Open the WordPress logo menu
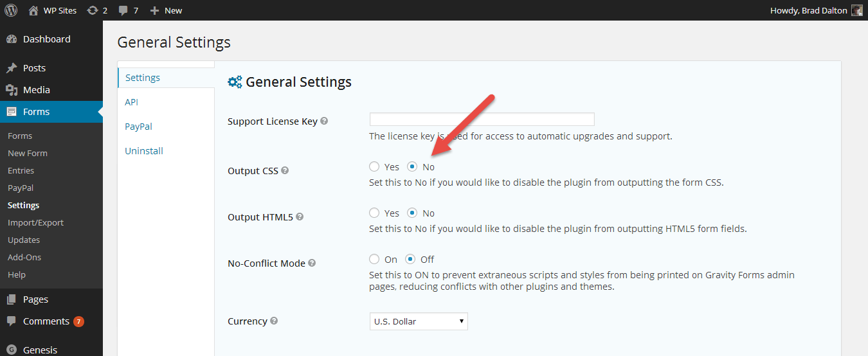 tap(10, 10)
